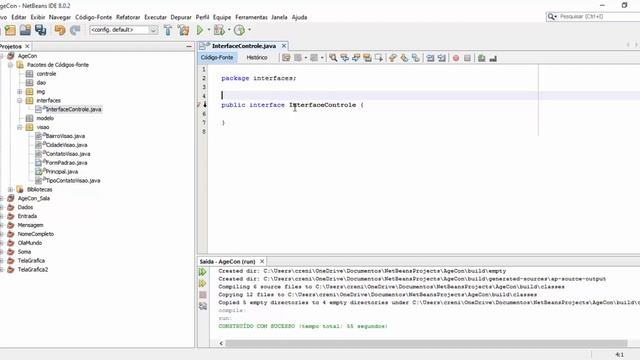Open the Ferramentas menu
Viewport: 640px width, 360px height.
pos(251,17)
